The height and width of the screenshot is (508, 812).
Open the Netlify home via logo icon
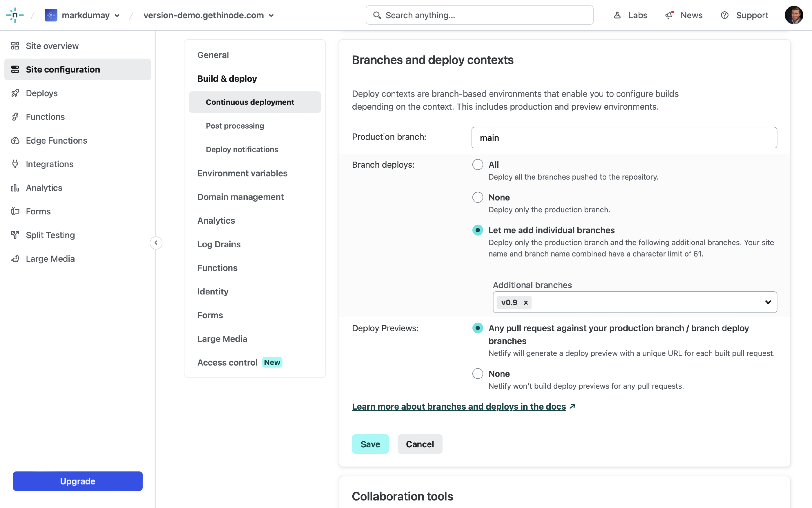coord(15,15)
